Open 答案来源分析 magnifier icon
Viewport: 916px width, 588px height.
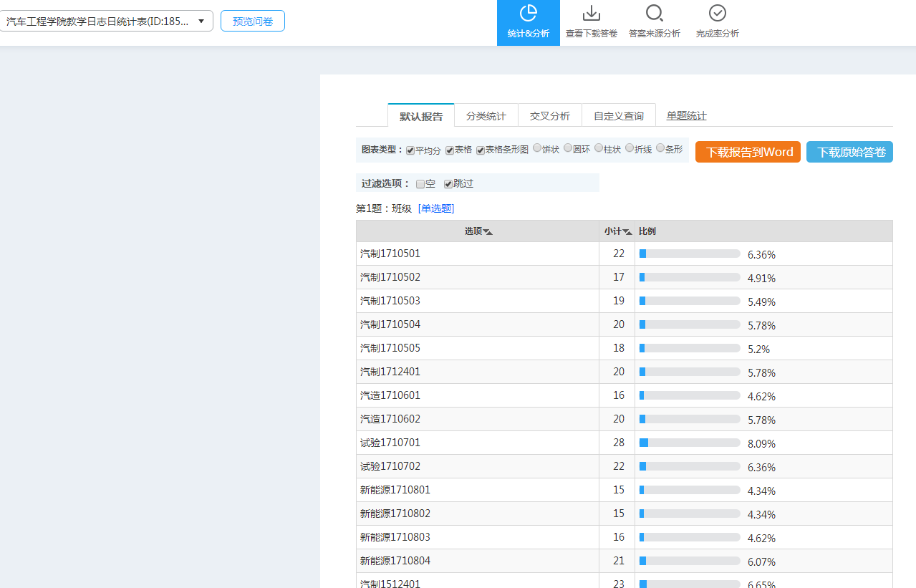654,14
